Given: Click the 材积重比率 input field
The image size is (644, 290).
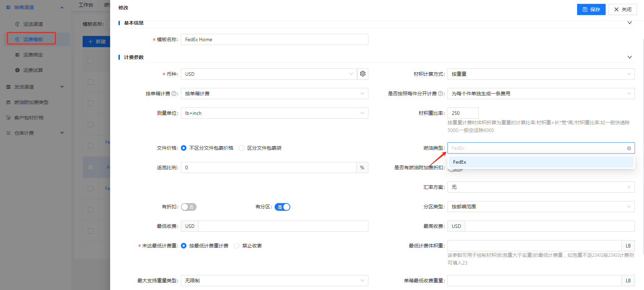Looking at the screenshot, I should coord(463,113).
